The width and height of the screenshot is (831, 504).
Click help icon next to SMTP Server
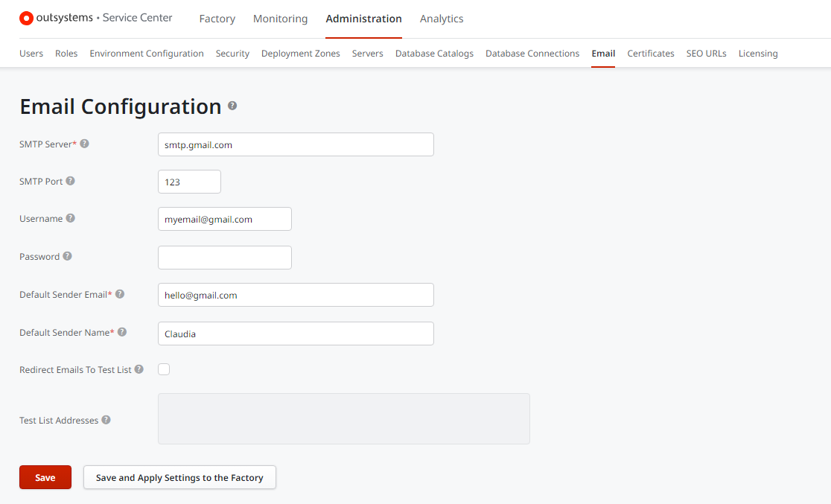coord(84,144)
